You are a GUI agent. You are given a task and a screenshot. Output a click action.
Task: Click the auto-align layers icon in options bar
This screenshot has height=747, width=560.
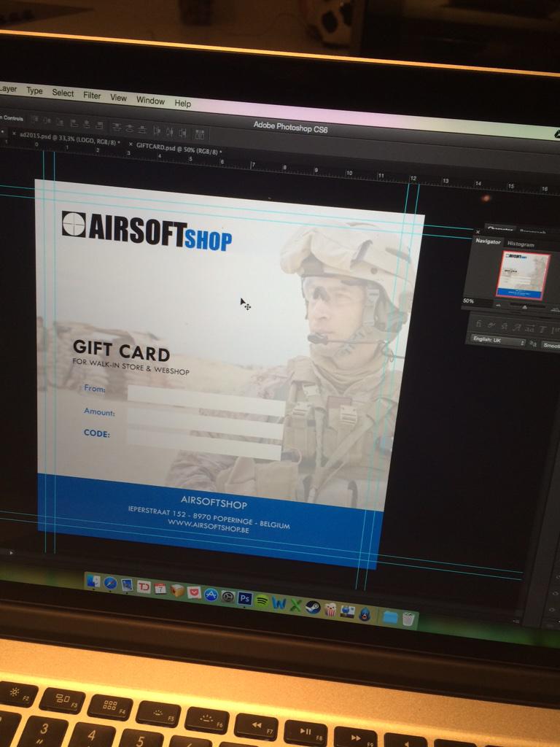pos(200,134)
